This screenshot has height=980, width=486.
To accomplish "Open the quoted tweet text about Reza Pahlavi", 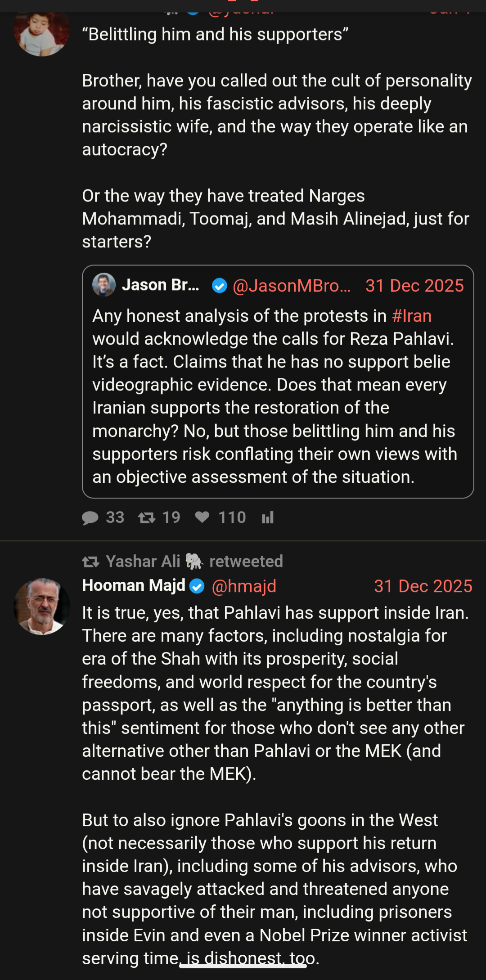I will click(274, 396).
